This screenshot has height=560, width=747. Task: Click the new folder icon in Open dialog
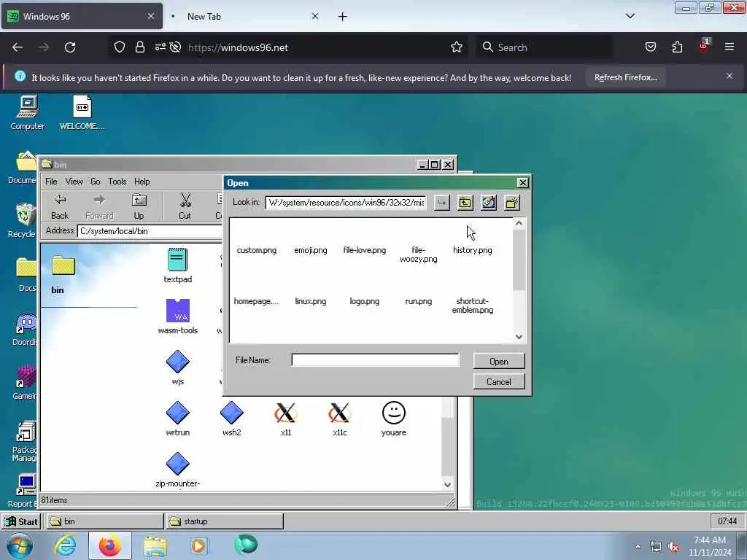[x=512, y=203]
